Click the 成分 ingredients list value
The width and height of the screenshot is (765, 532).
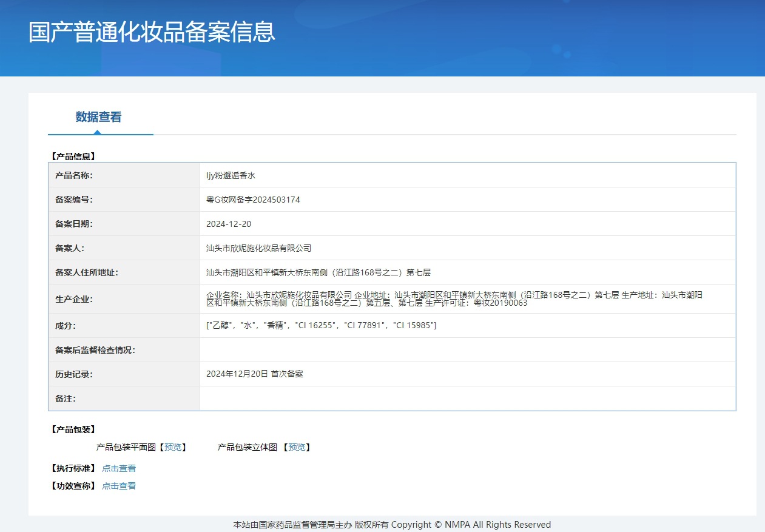coord(321,326)
